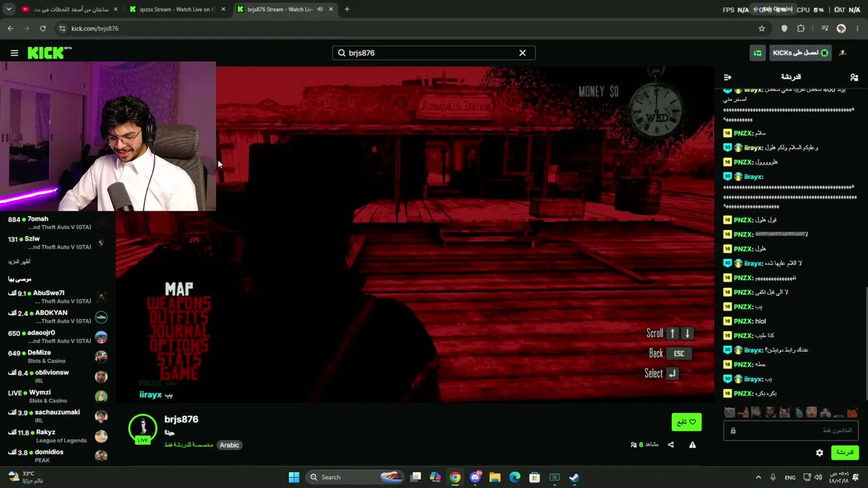The height and width of the screenshot is (488, 868).
Task: Open Szlw channel in the sidebar
Action: (x=58, y=243)
